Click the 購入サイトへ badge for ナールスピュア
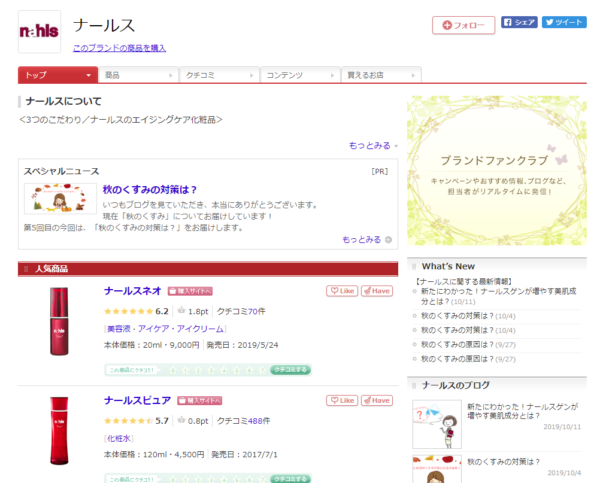The height and width of the screenshot is (483, 600). 199,401
